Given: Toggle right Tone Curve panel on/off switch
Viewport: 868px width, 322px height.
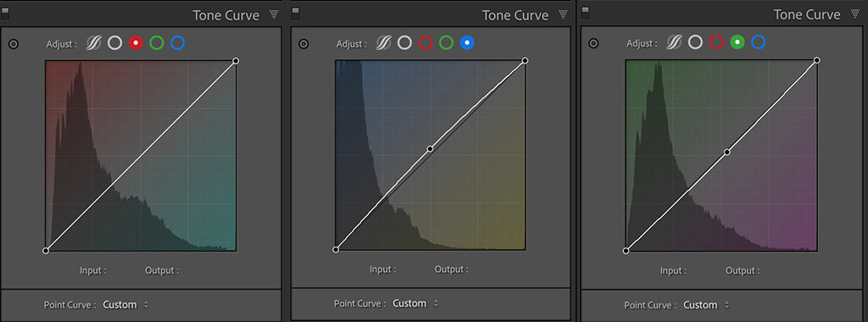Looking at the screenshot, I should coord(585,12).
